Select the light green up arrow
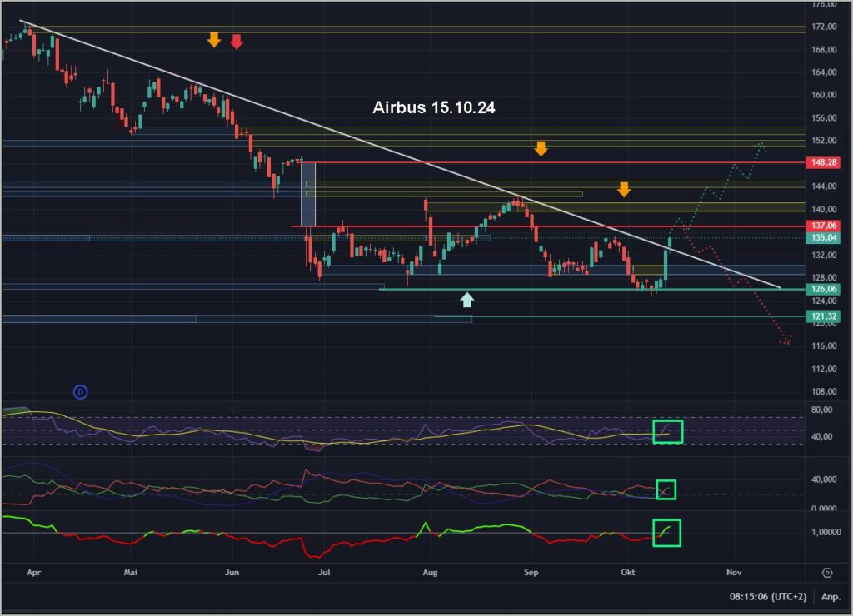Screen dimensions: 853x616 click(467, 300)
